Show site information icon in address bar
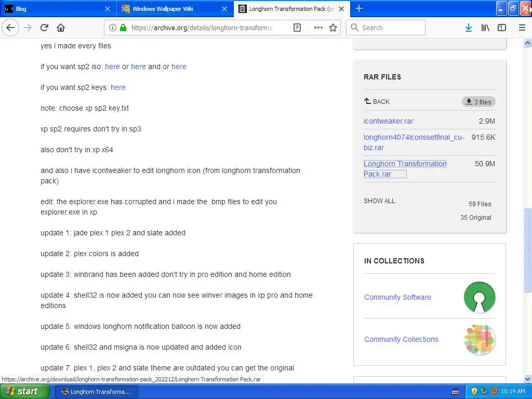This screenshot has height=399, width=532. click(x=113, y=28)
